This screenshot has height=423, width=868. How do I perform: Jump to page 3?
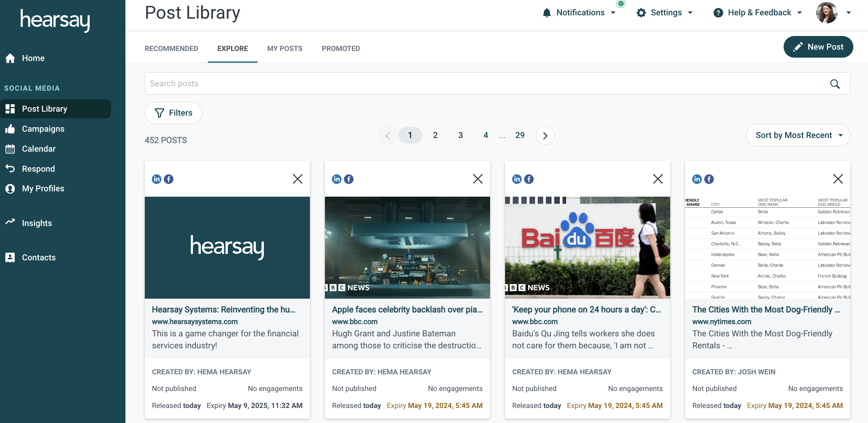point(460,135)
